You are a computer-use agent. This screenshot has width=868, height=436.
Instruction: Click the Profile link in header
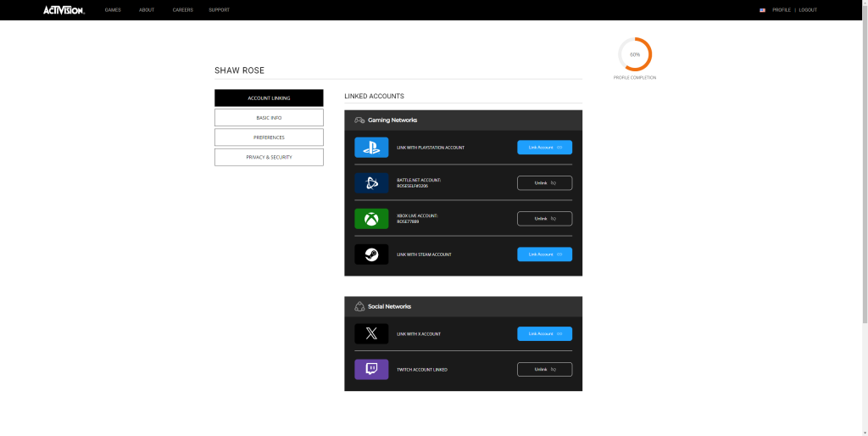(x=782, y=10)
